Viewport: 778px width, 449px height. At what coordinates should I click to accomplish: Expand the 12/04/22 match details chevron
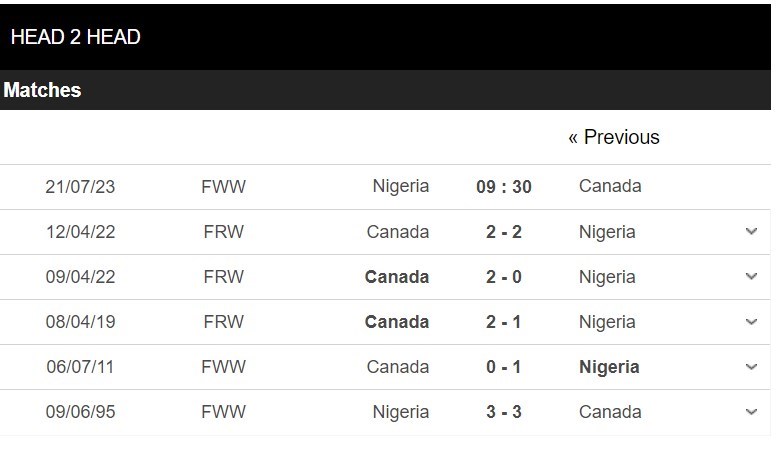click(751, 231)
